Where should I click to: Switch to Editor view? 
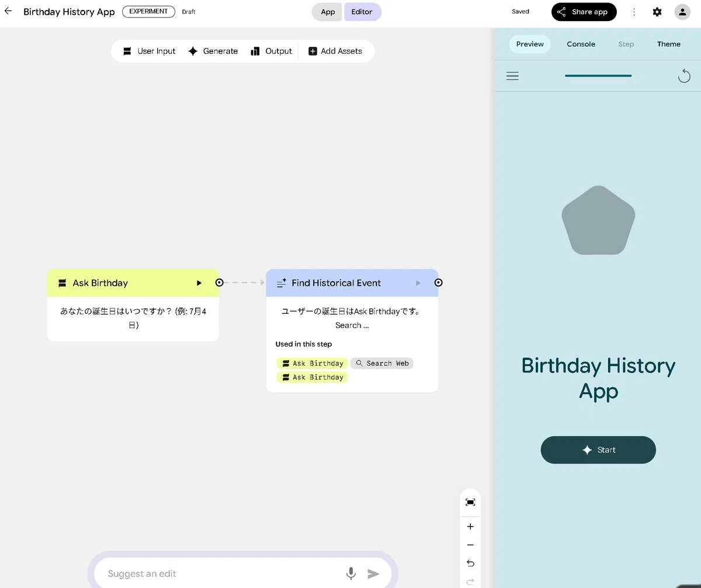[363, 12]
